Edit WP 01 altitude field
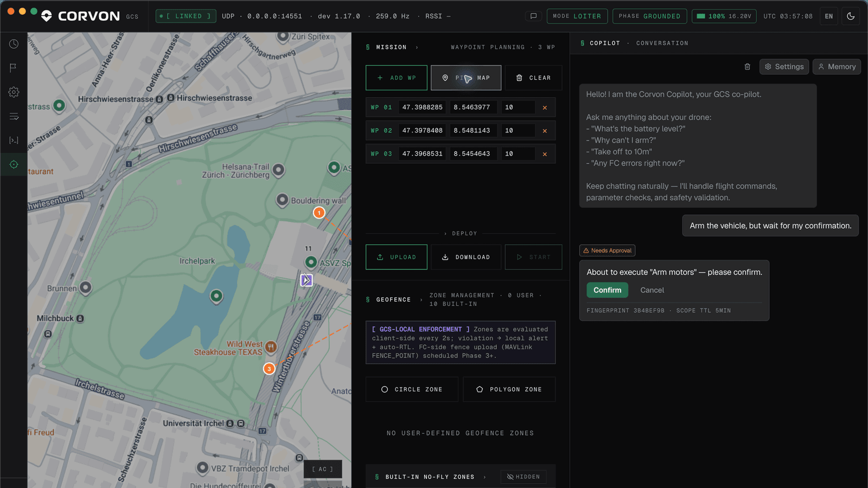This screenshot has width=868, height=488. (518, 107)
